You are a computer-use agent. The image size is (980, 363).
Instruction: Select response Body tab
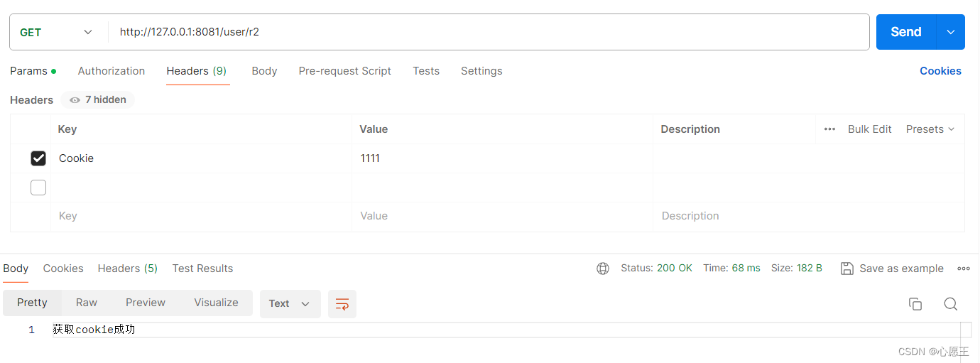(16, 269)
